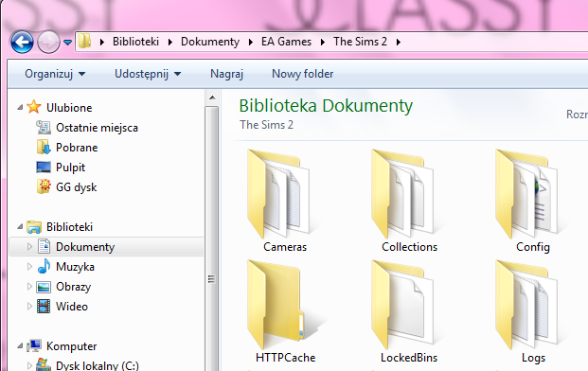Screen dimensions: 588x371
Task: Click the Dysk lokalny (C:) drive icon
Action: [x=44, y=364]
